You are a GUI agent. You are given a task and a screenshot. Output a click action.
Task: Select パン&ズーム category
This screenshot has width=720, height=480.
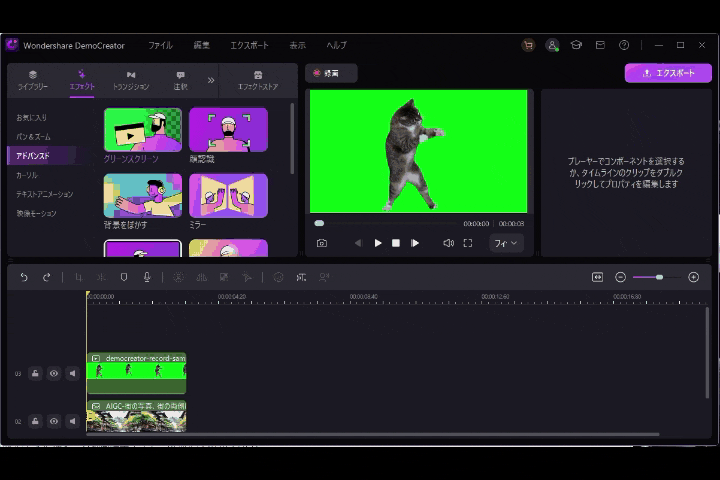pyautogui.click(x=34, y=137)
